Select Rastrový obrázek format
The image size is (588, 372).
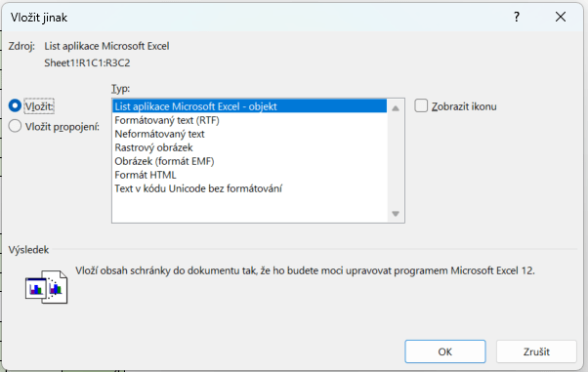click(x=250, y=147)
